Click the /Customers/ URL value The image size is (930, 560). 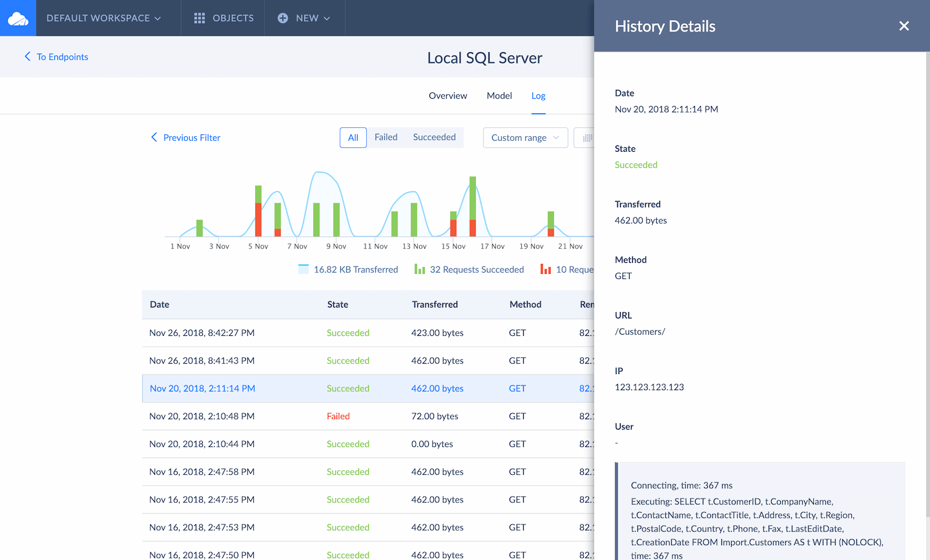click(x=640, y=331)
